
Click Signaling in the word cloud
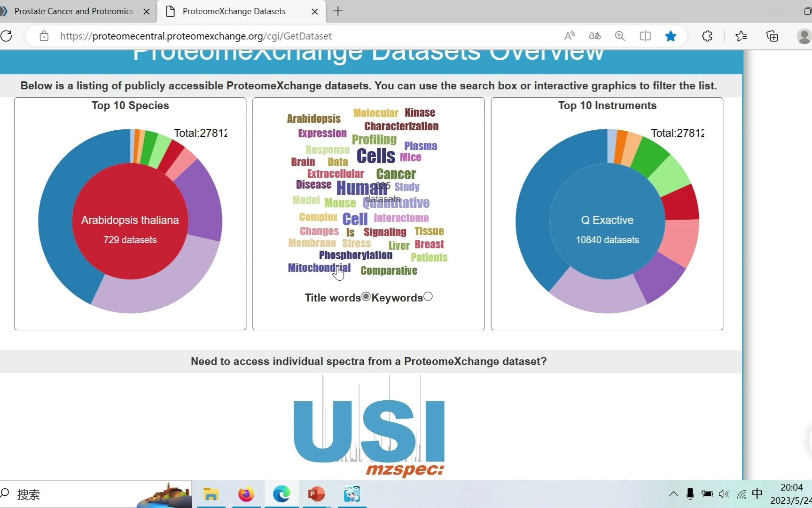coord(385,232)
